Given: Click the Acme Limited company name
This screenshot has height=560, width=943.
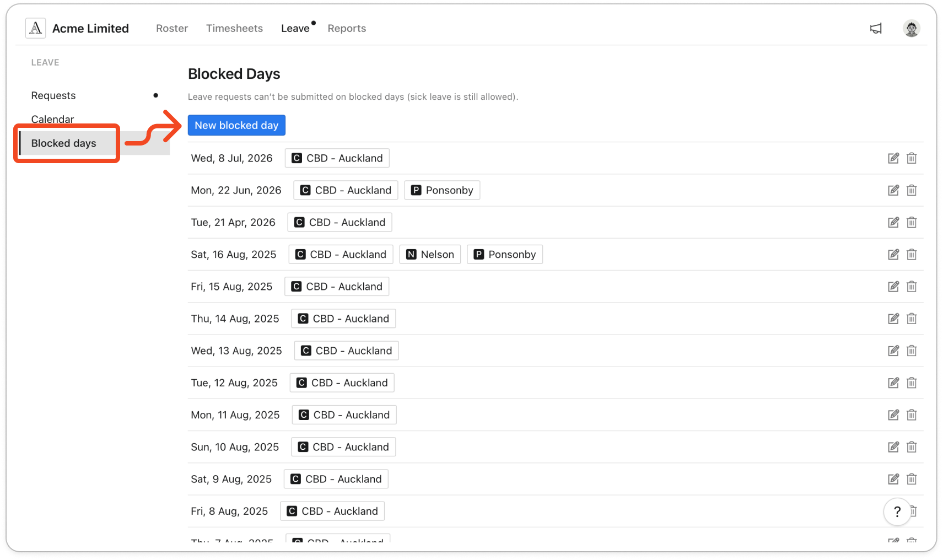Looking at the screenshot, I should coord(90,28).
